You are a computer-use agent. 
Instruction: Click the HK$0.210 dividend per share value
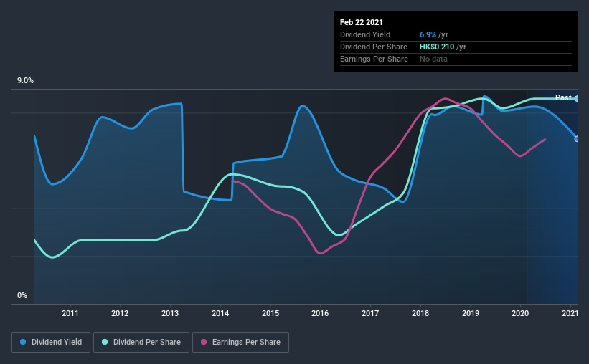(x=437, y=47)
